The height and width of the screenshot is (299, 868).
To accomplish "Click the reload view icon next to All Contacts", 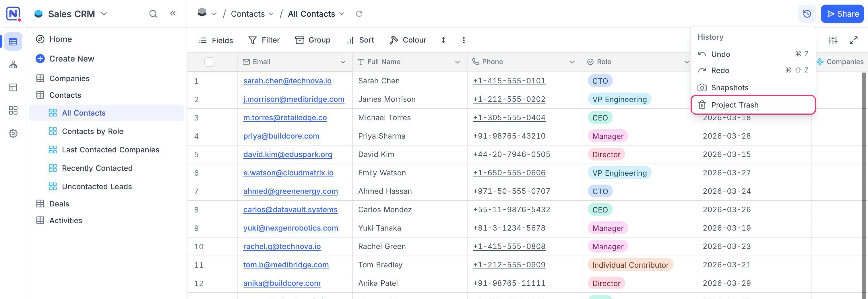I will pyautogui.click(x=359, y=14).
